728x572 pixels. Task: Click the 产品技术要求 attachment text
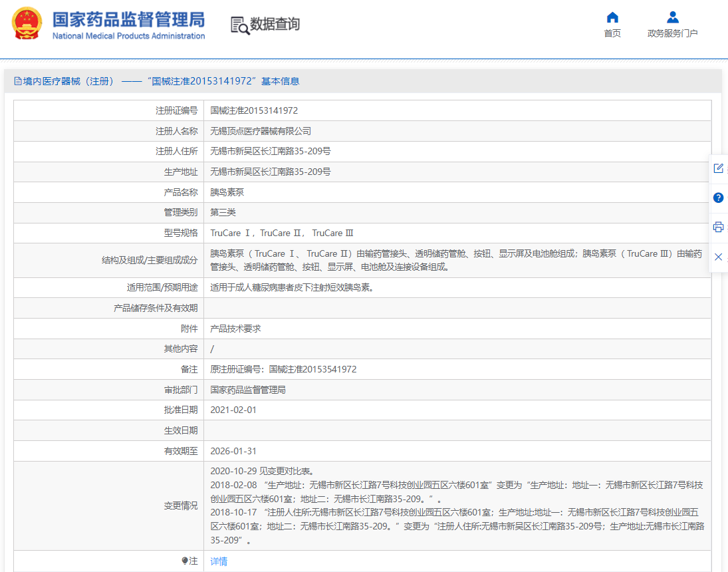[x=235, y=329]
